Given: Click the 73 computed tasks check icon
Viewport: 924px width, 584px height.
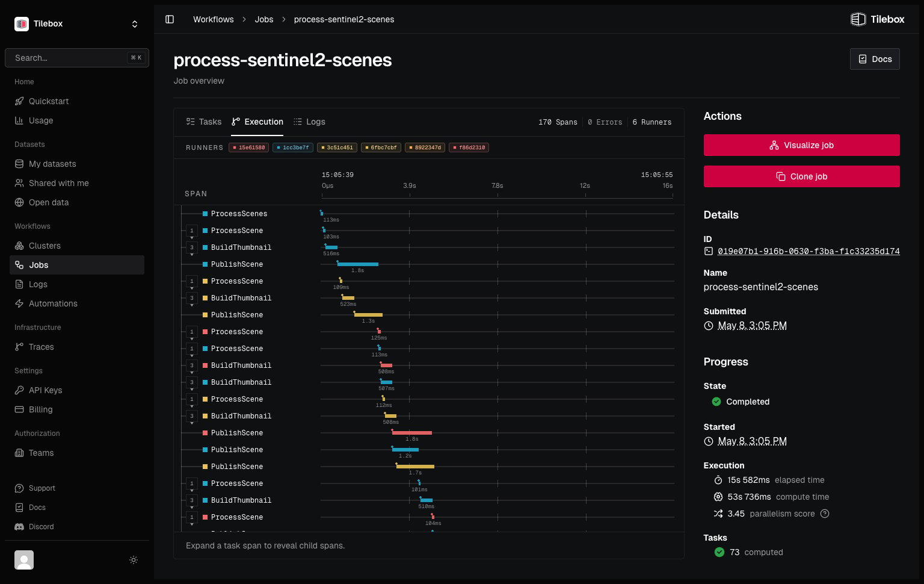Looking at the screenshot, I should 719,552.
